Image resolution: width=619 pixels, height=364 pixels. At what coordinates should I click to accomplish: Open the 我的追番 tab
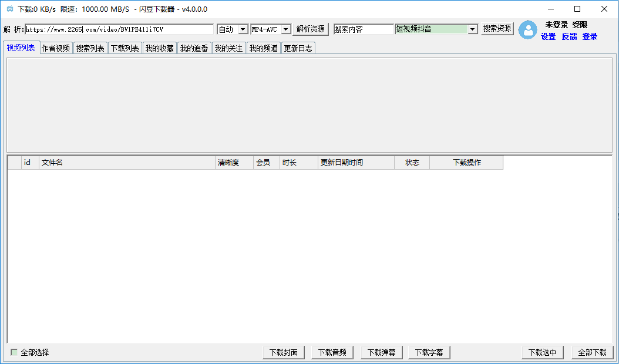[x=194, y=48]
